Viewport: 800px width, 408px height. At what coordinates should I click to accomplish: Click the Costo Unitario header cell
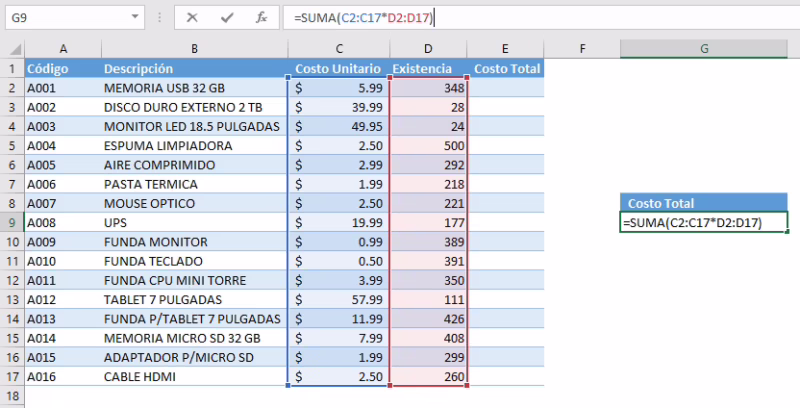click(x=339, y=69)
